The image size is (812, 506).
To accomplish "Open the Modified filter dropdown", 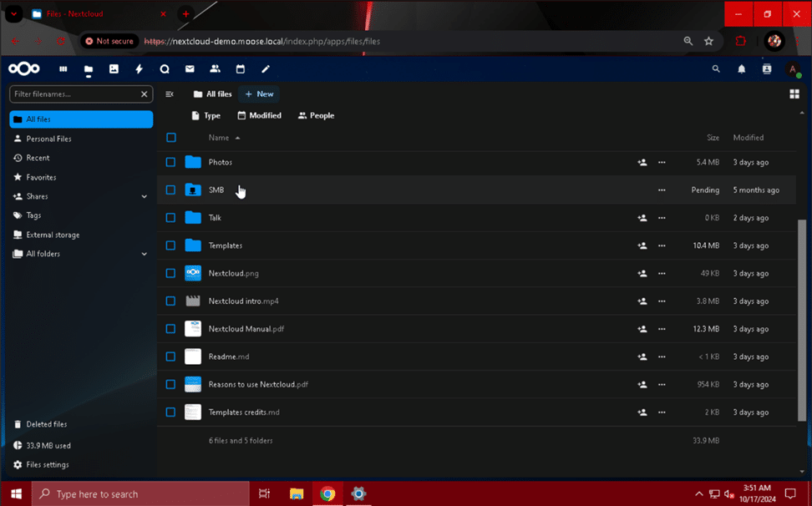I will click(260, 116).
